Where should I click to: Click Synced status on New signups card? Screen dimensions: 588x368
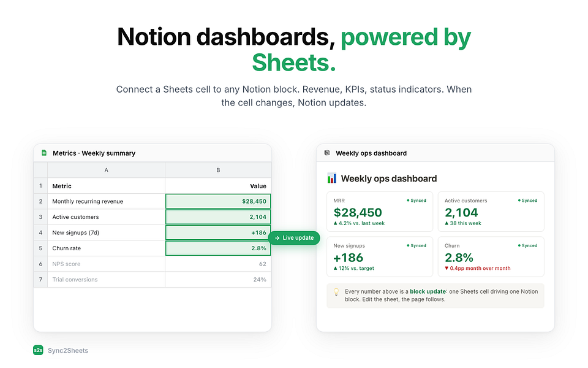pyautogui.click(x=417, y=245)
